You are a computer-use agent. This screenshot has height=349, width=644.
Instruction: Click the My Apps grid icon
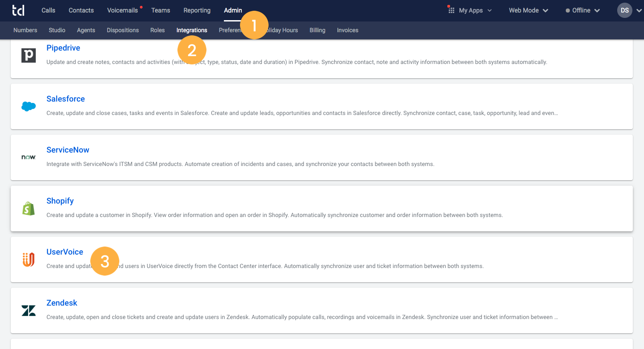(451, 10)
